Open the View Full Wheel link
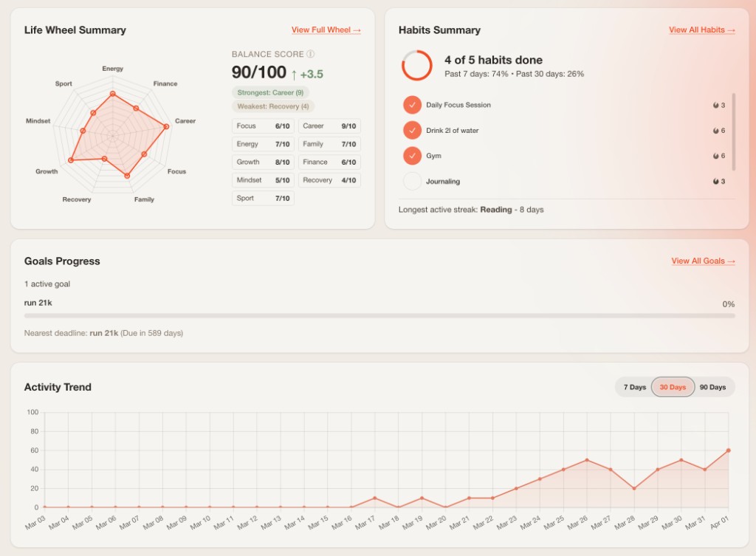 click(x=326, y=30)
